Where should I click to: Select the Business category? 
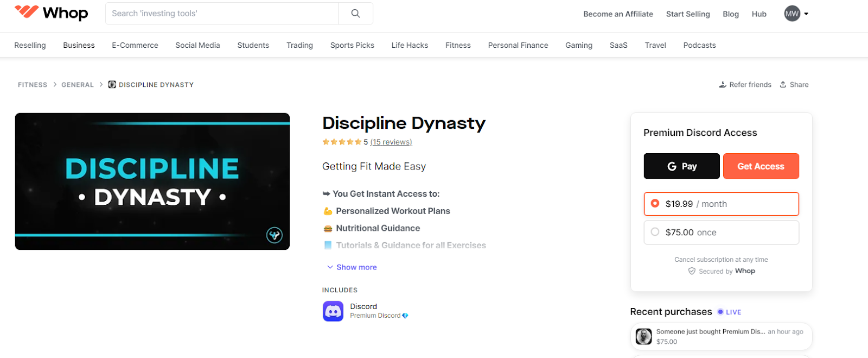[79, 45]
